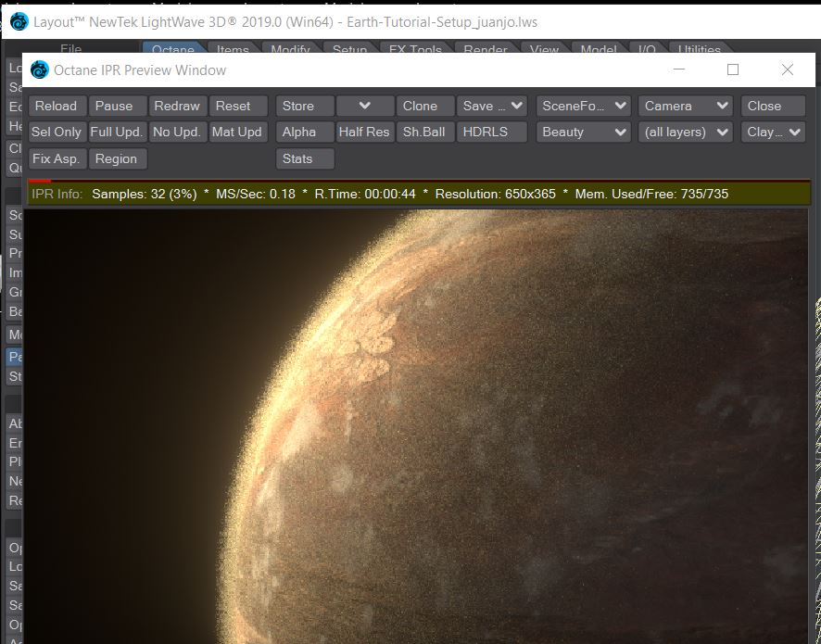Activate the Region render tool

click(x=118, y=158)
